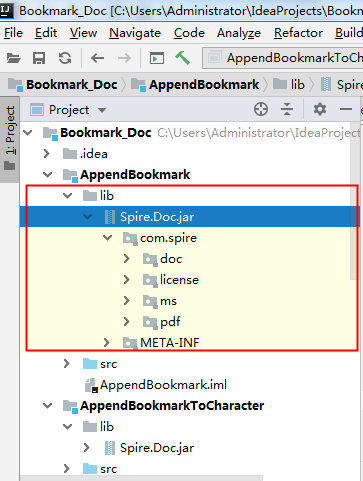Click the Back navigation arrow

(97, 58)
